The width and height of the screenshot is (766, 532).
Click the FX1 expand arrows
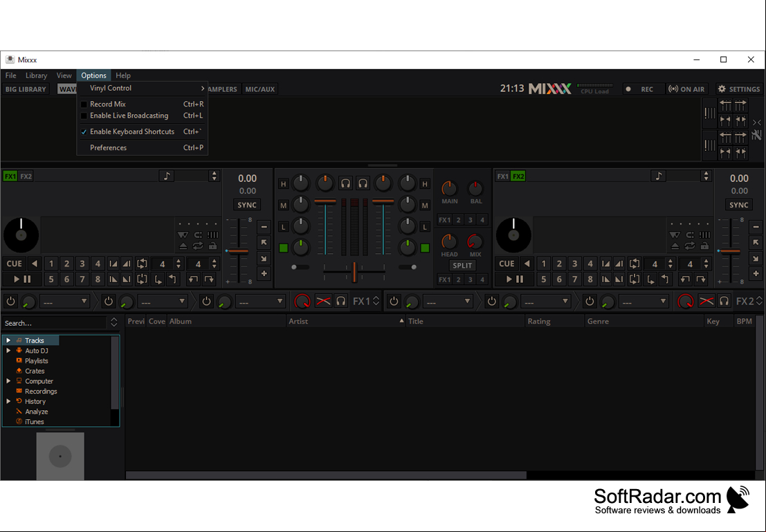[376, 302]
